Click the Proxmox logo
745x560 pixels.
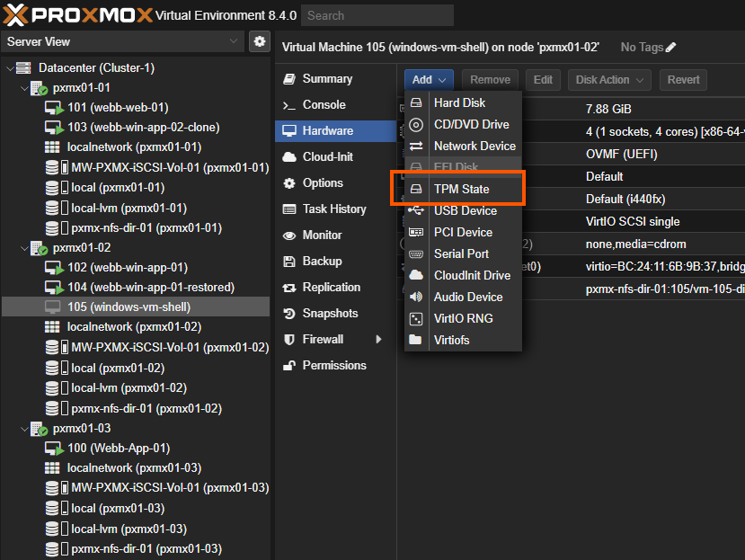(77, 14)
